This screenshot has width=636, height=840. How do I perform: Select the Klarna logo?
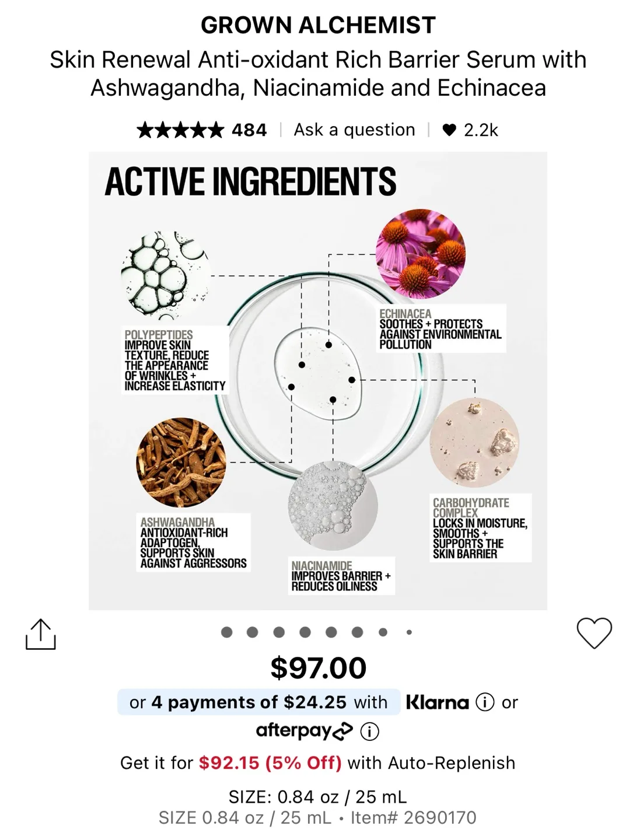tap(438, 702)
